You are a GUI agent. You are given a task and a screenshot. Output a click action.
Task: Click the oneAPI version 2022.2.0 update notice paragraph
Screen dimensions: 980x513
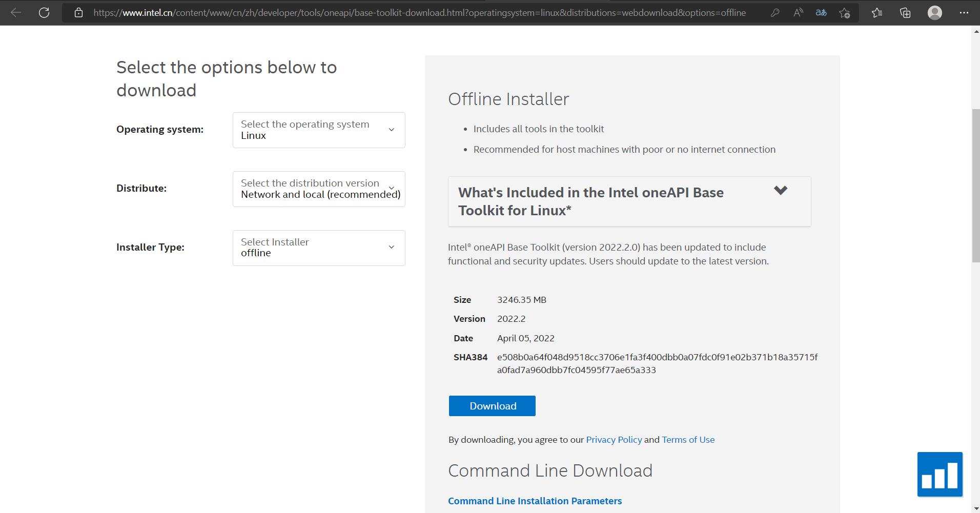click(x=608, y=254)
